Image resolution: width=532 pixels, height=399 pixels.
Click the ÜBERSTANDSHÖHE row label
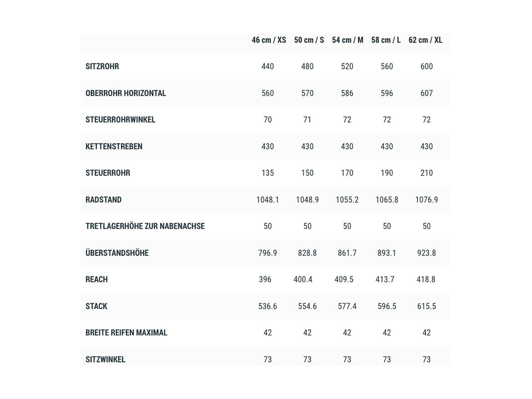click(x=117, y=253)
